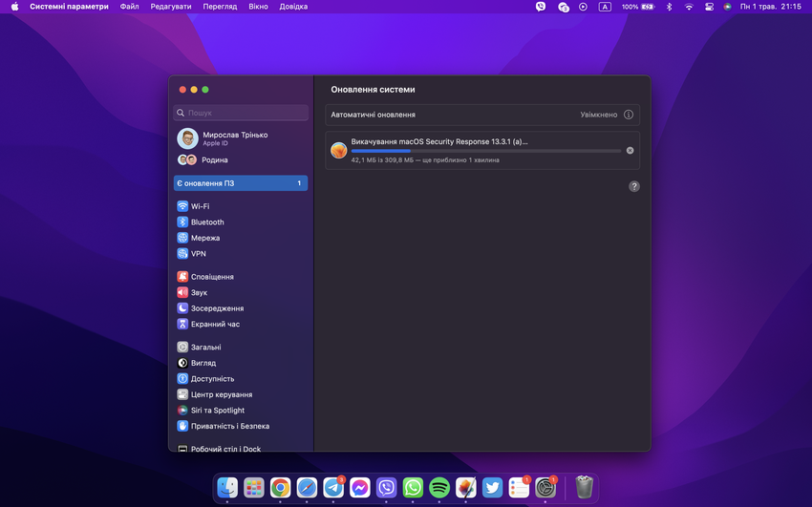
Task: Go to Сповіщення (Notifications) settings
Action: click(211, 277)
